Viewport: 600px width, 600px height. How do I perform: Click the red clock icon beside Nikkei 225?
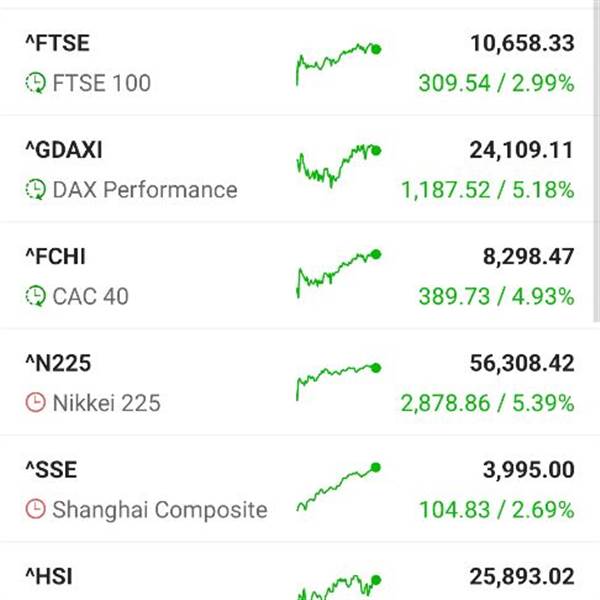(35, 403)
